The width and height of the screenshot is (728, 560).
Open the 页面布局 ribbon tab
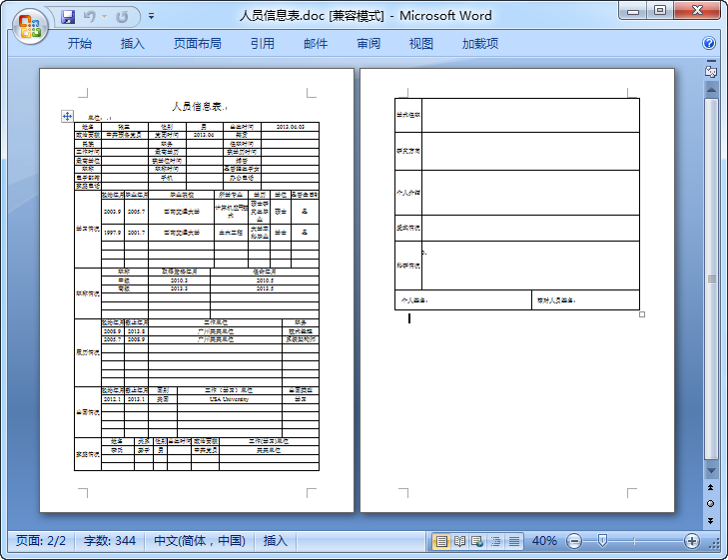click(x=198, y=44)
